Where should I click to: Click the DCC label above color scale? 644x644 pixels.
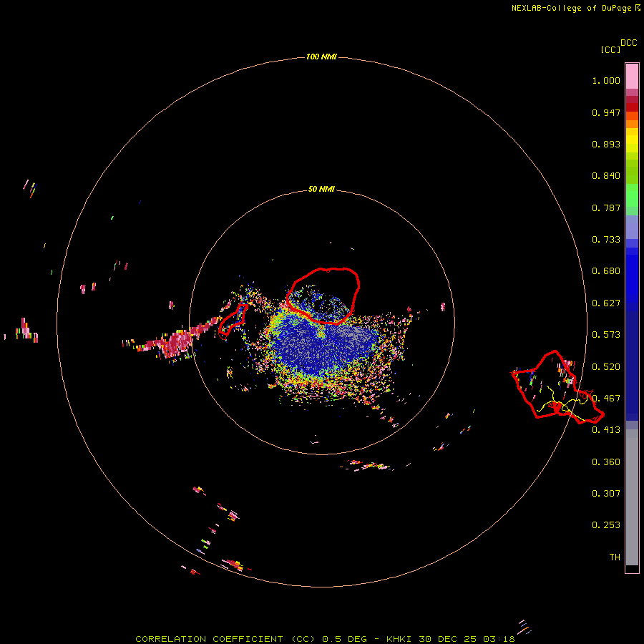tap(629, 43)
